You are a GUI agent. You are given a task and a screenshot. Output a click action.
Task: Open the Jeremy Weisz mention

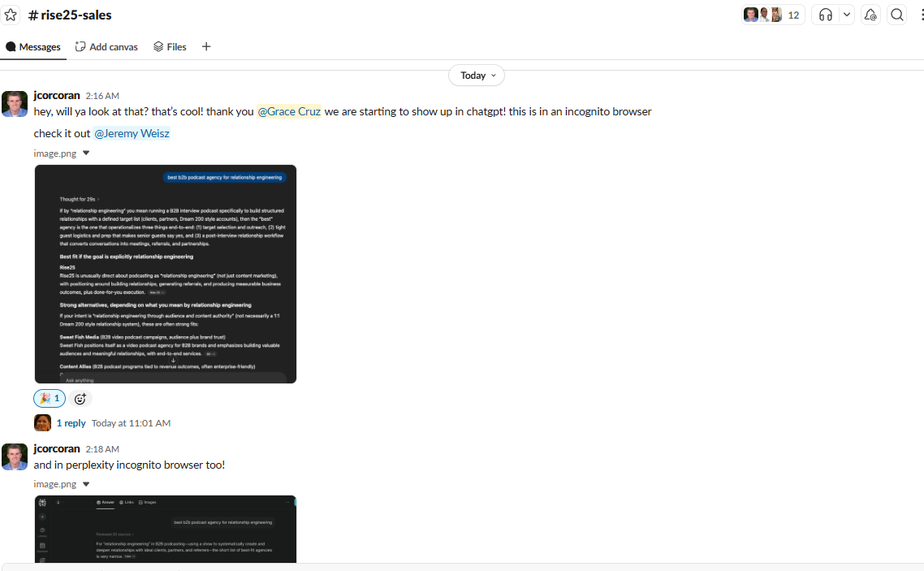[x=132, y=133]
